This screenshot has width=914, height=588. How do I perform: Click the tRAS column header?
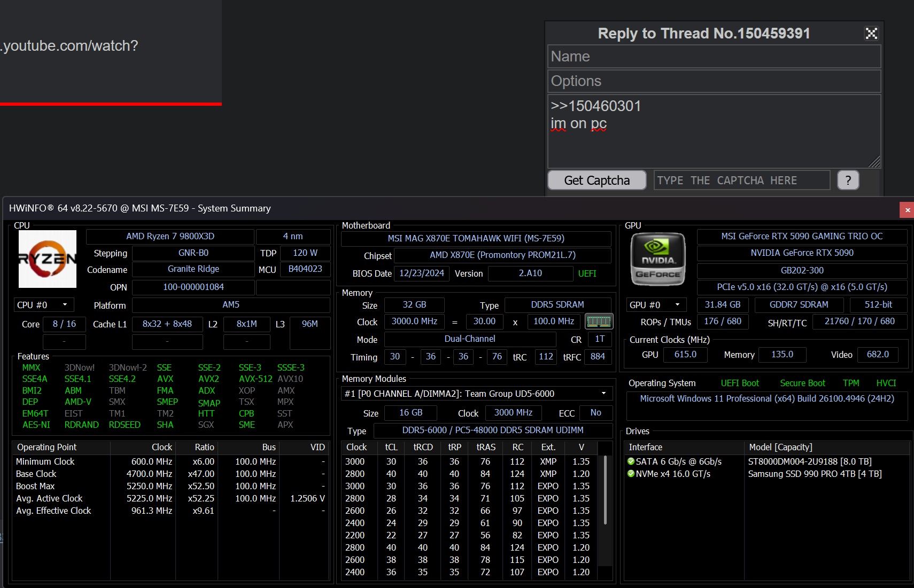coord(486,447)
